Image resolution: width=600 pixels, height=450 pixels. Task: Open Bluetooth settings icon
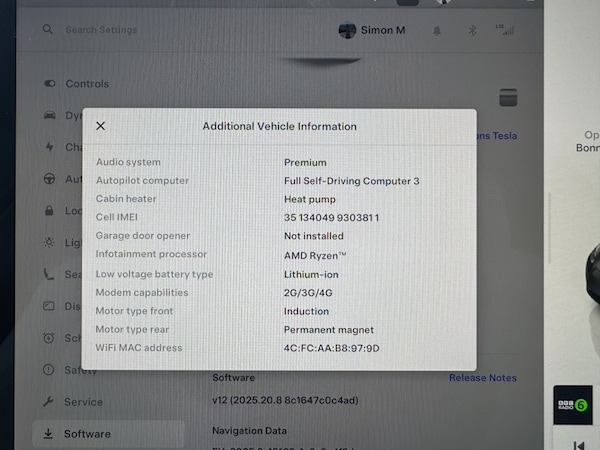[x=475, y=31]
